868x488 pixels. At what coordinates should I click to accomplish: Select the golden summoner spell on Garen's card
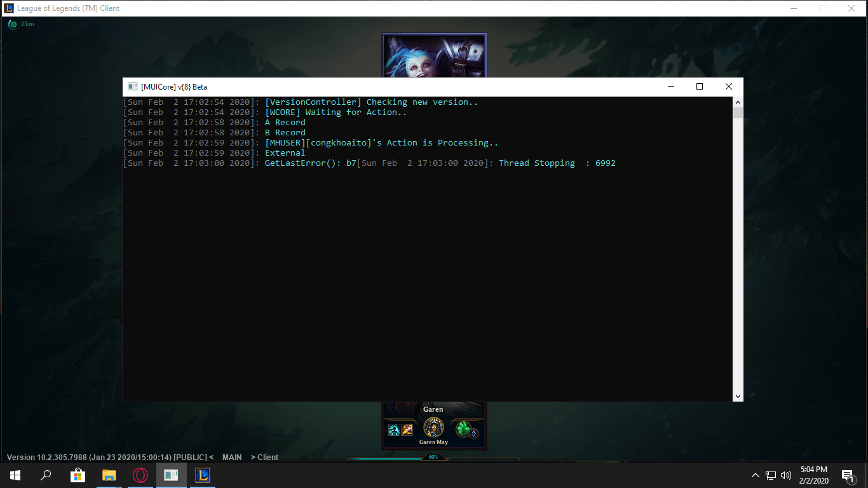tap(407, 430)
